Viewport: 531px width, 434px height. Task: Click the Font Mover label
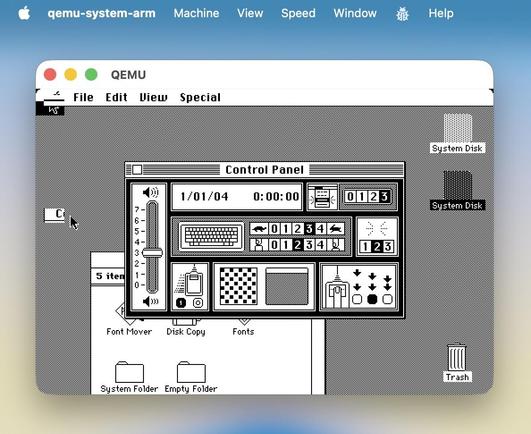(x=129, y=332)
